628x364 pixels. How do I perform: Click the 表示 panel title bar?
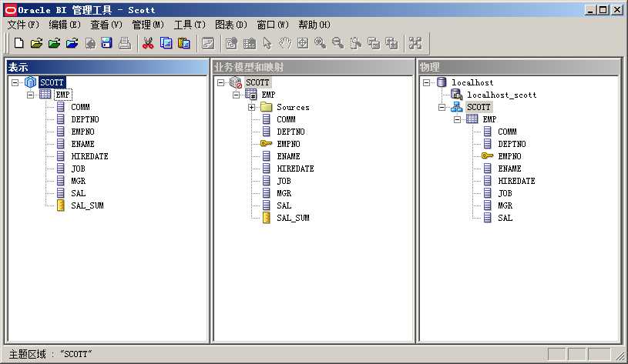click(108, 67)
